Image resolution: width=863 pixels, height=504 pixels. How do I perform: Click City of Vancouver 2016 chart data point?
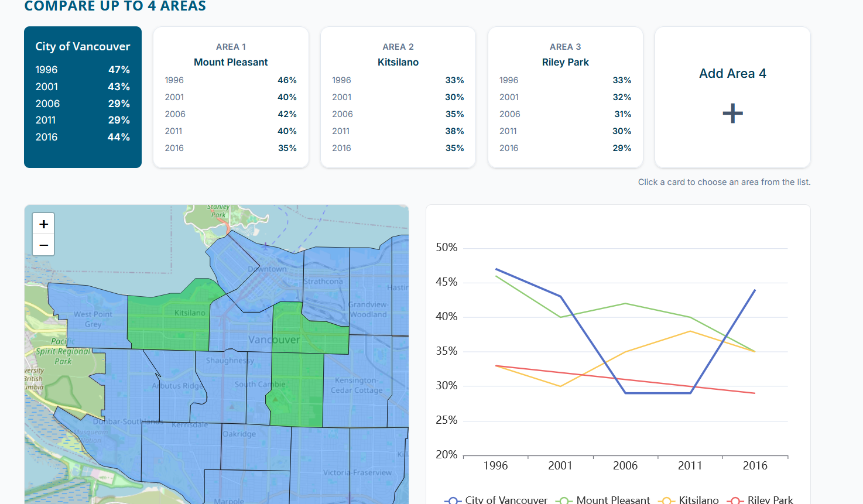click(755, 290)
